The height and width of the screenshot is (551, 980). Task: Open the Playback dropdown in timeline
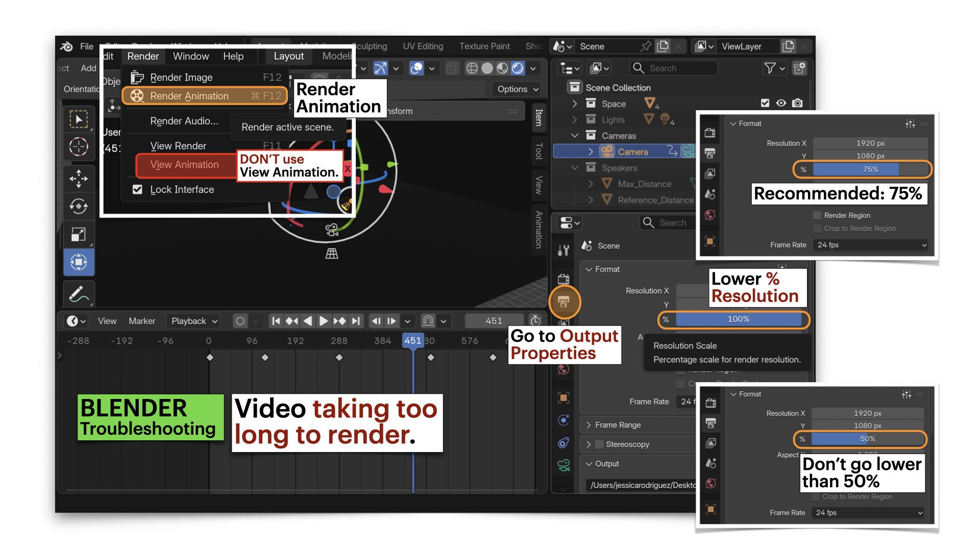194,321
